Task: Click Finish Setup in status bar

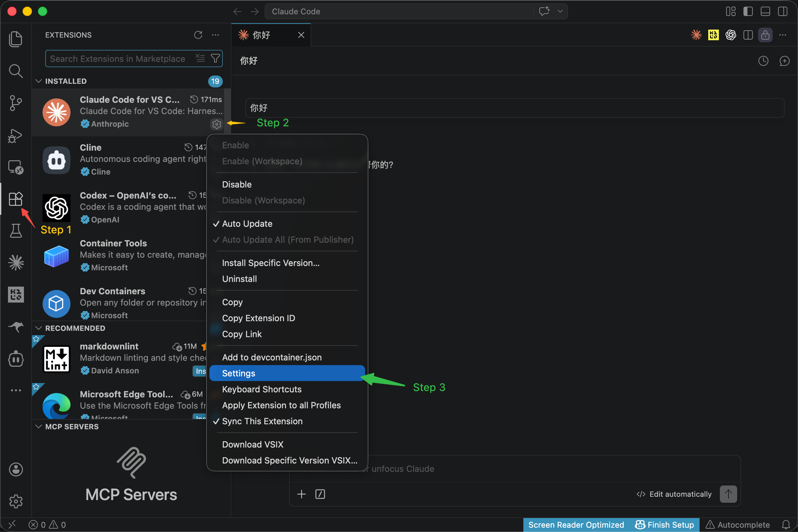Action: pos(664,525)
